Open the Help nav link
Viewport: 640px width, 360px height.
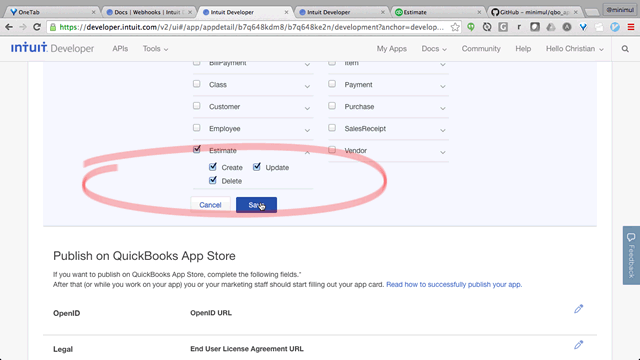[523, 49]
